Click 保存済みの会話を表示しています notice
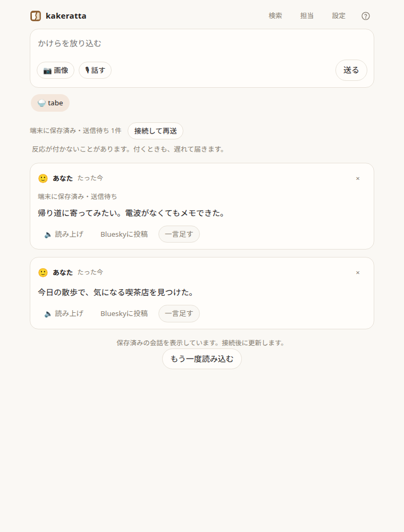 pos(202,343)
